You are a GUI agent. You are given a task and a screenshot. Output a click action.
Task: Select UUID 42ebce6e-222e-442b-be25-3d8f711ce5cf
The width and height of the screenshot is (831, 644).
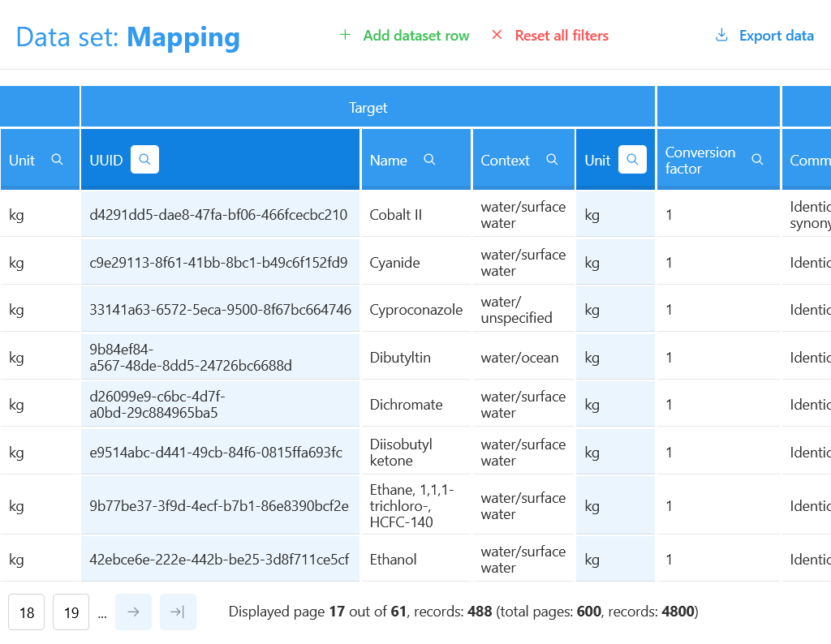point(219,560)
